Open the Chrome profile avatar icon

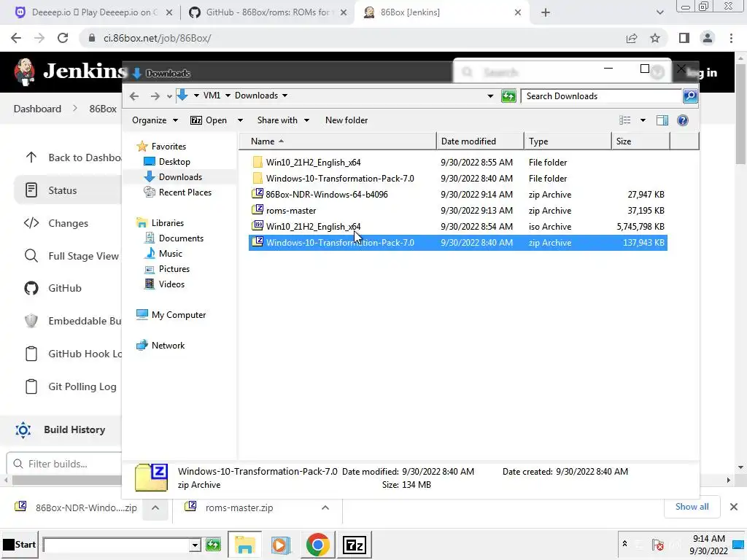tap(708, 38)
